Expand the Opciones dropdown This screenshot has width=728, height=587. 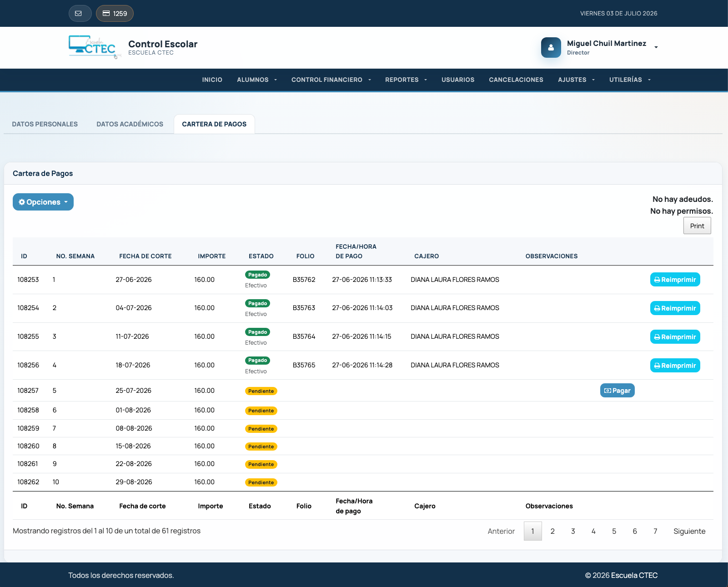click(x=43, y=202)
